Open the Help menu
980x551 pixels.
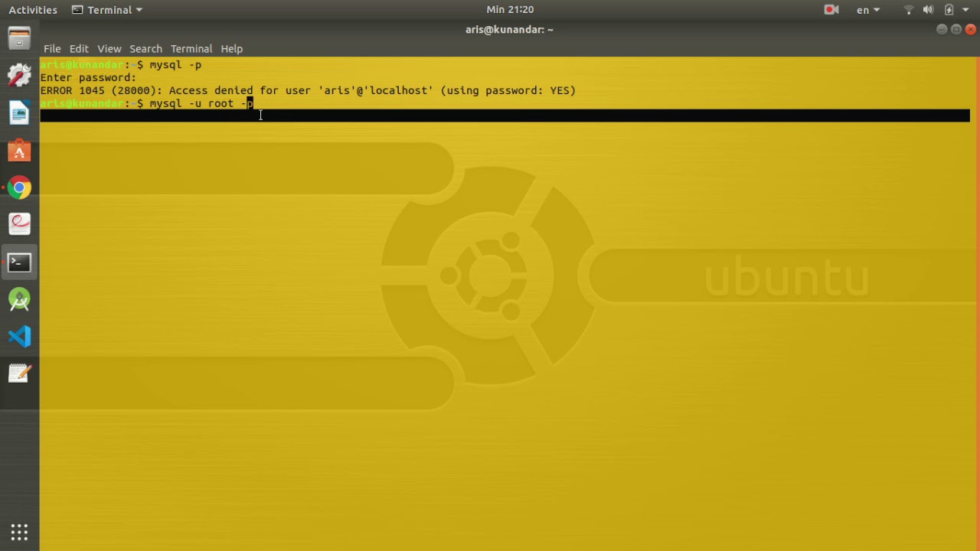(x=231, y=48)
